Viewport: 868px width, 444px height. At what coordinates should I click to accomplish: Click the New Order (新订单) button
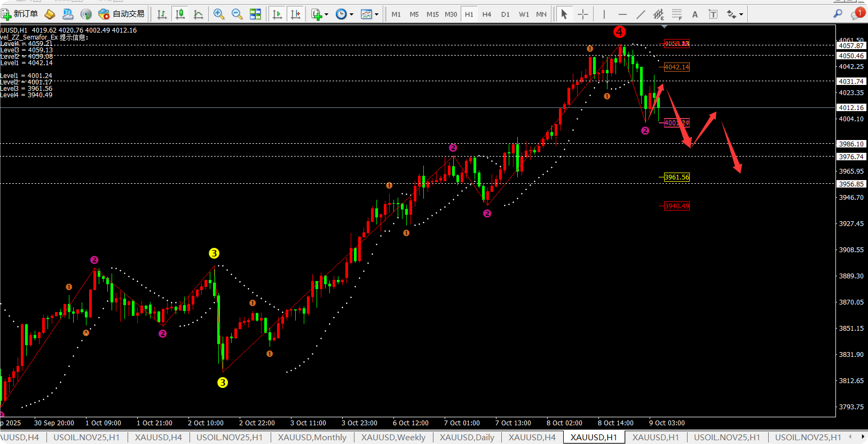(x=20, y=14)
